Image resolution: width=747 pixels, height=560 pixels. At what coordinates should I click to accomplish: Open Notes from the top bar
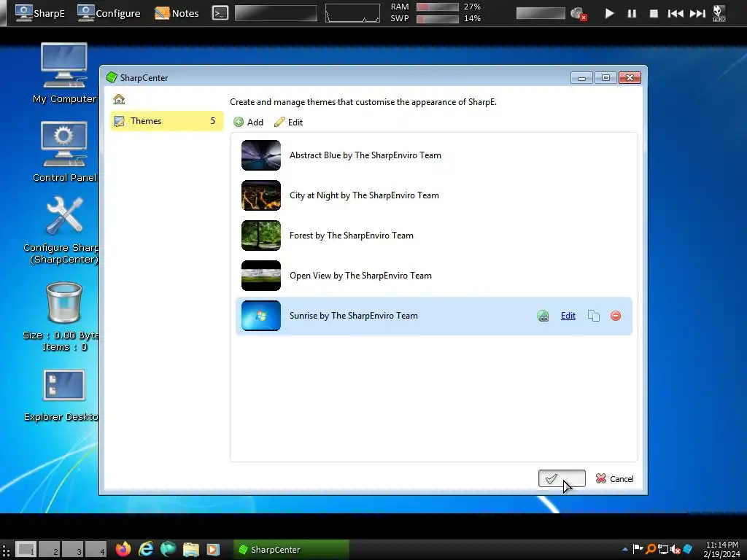(x=177, y=13)
